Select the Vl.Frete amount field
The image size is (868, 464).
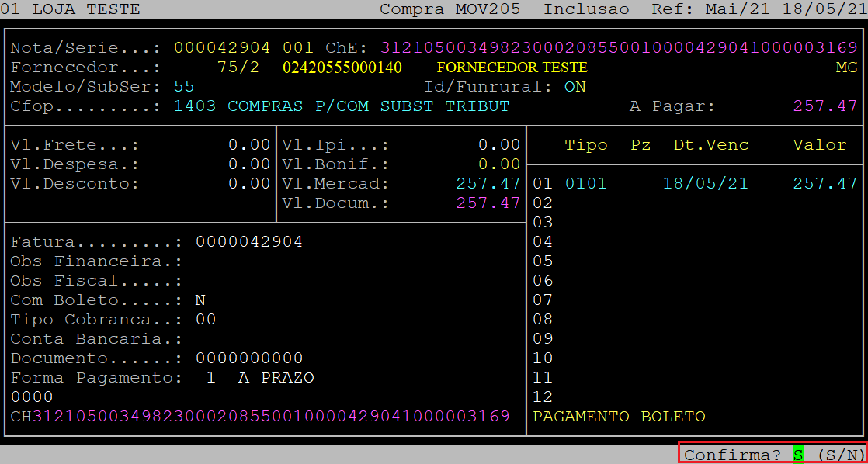point(249,145)
